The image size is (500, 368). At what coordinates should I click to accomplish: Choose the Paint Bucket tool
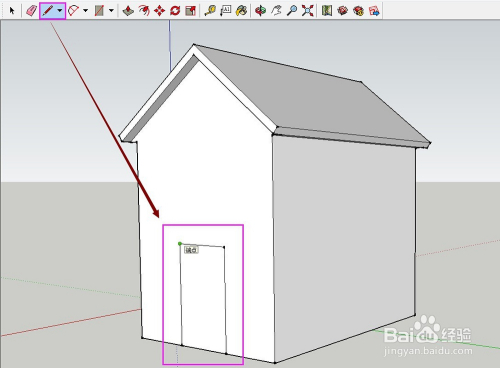241,11
